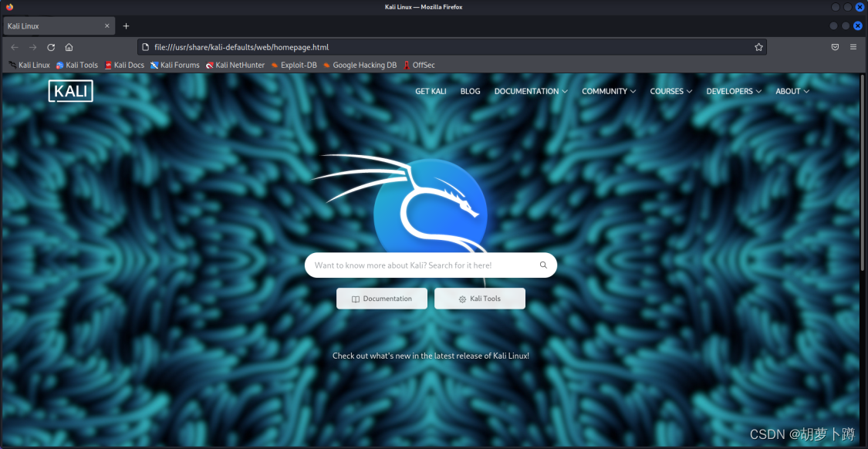This screenshot has width=868, height=449.
Task: Open the Kali NetHunter bookmark
Action: [x=235, y=66]
